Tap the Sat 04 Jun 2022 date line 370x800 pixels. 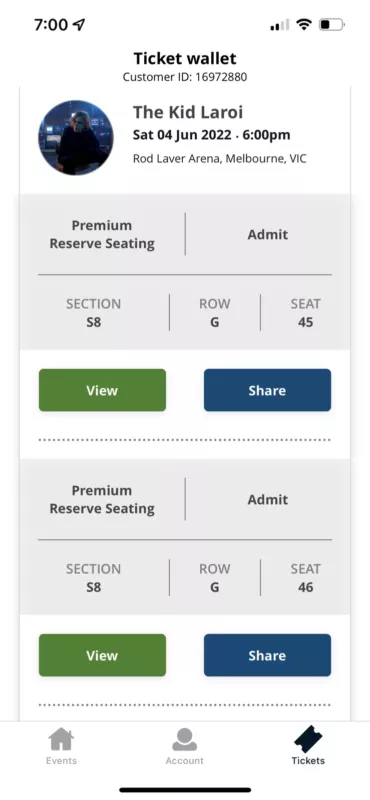(211, 135)
